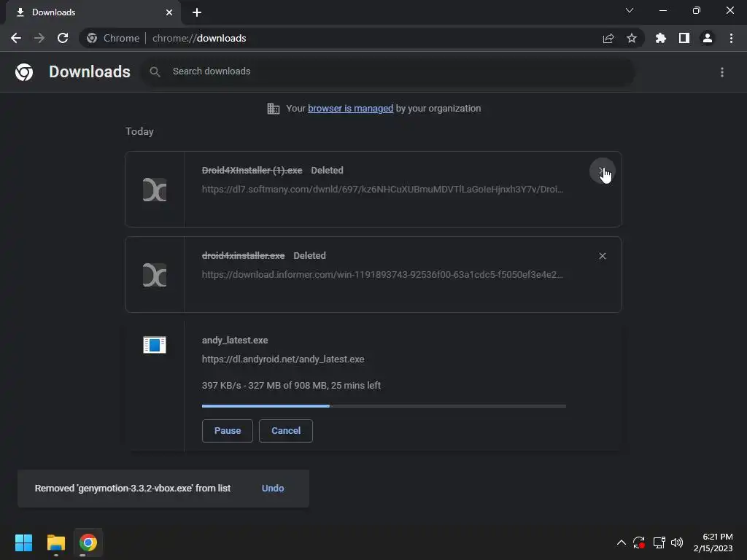Remove droid4xinstaller.exe from the list

click(602, 256)
